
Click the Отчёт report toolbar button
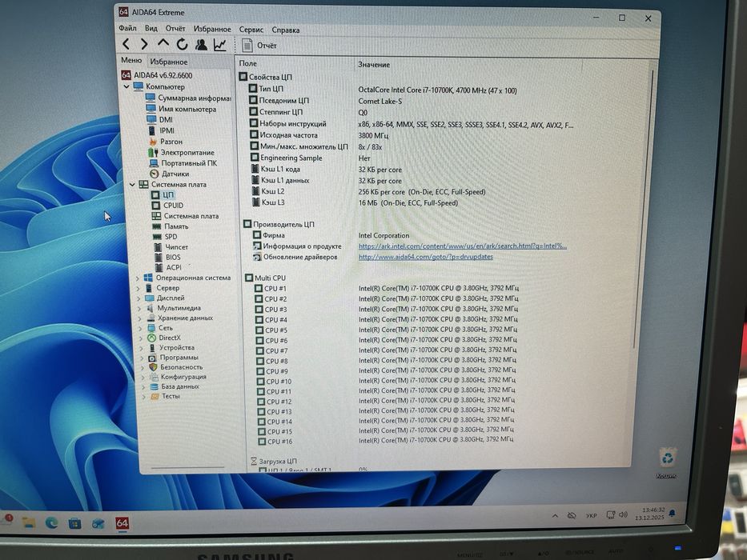[259, 46]
